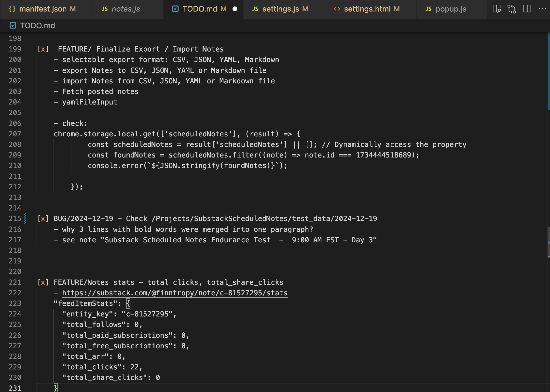
Task: Switch to the settings.html tab
Action: [x=371, y=9]
